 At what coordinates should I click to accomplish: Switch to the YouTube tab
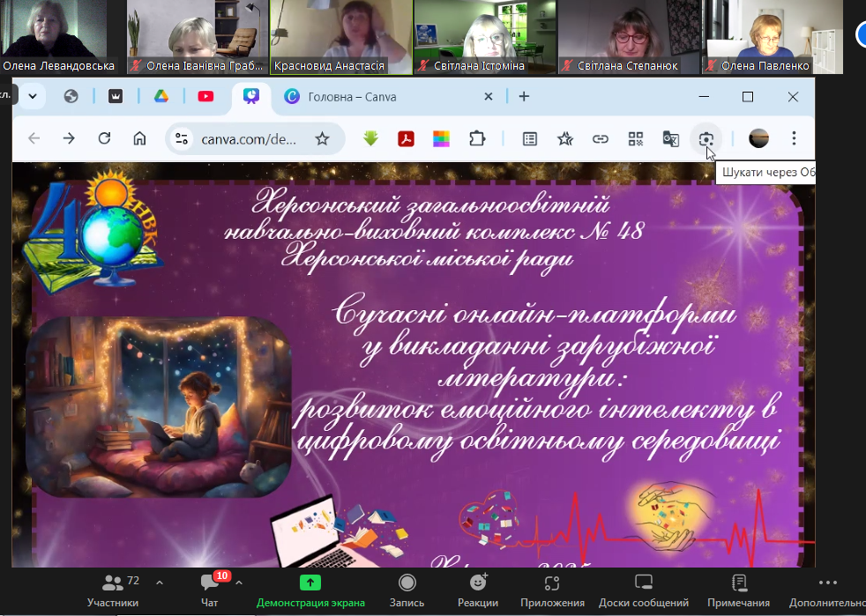(205, 97)
